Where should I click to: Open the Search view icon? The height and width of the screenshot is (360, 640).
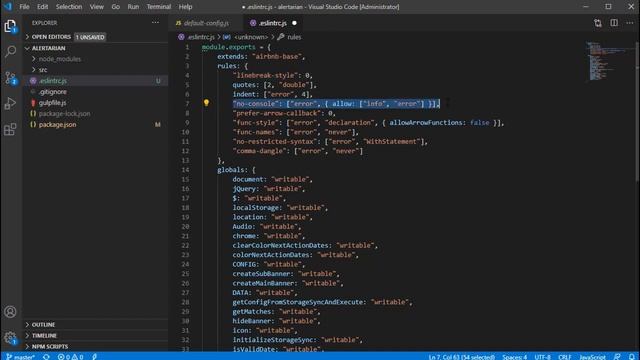coord(10,51)
